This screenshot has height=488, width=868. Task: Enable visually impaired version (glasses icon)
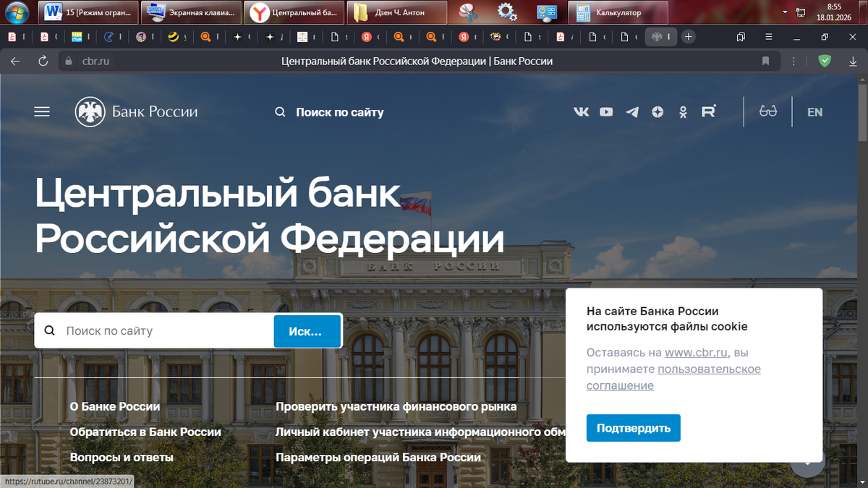[x=768, y=111]
